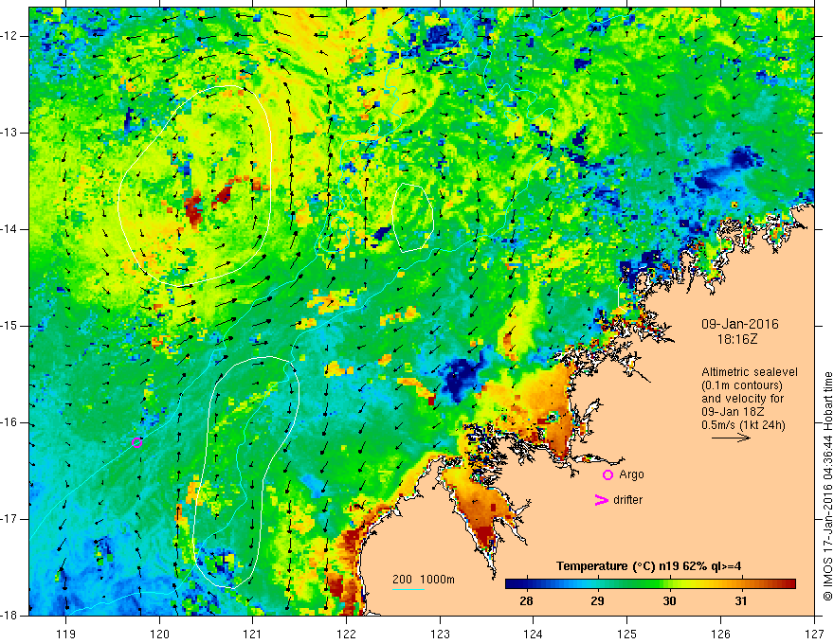Click latitude axis label -15

[x=10, y=326]
